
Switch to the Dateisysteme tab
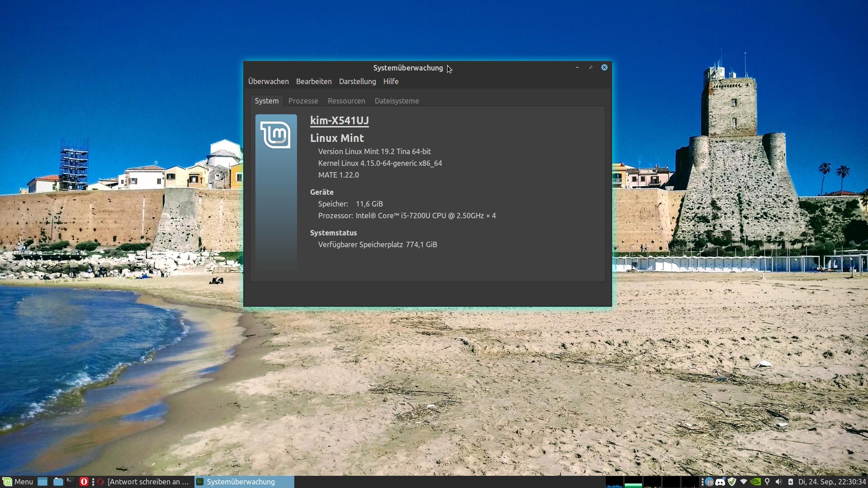point(396,101)
